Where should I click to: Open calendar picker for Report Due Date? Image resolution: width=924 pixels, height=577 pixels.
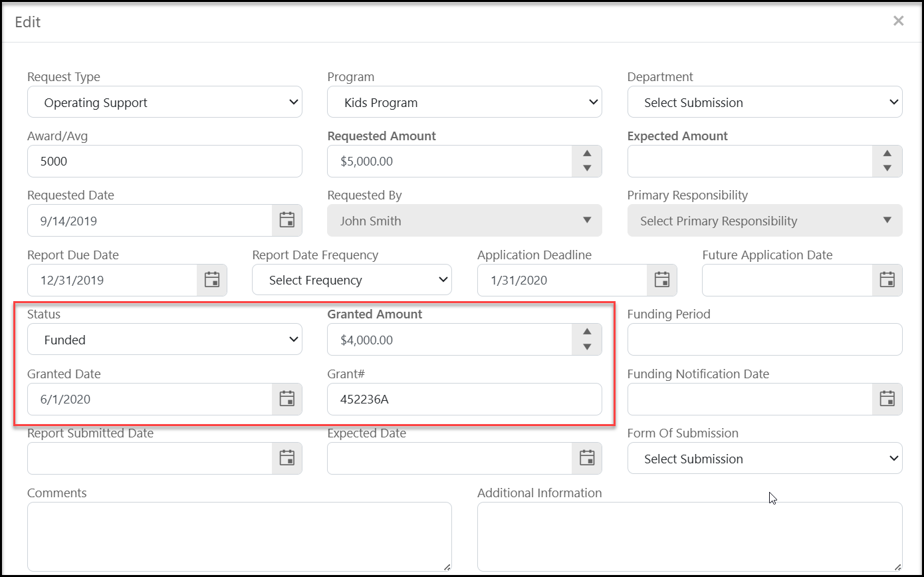click(212, 280)
